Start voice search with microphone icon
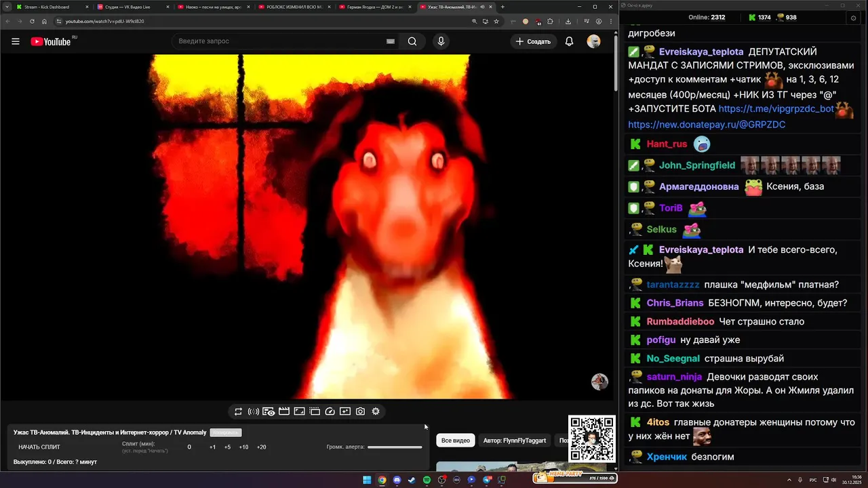868x488 pixels. tap(441, 41)
